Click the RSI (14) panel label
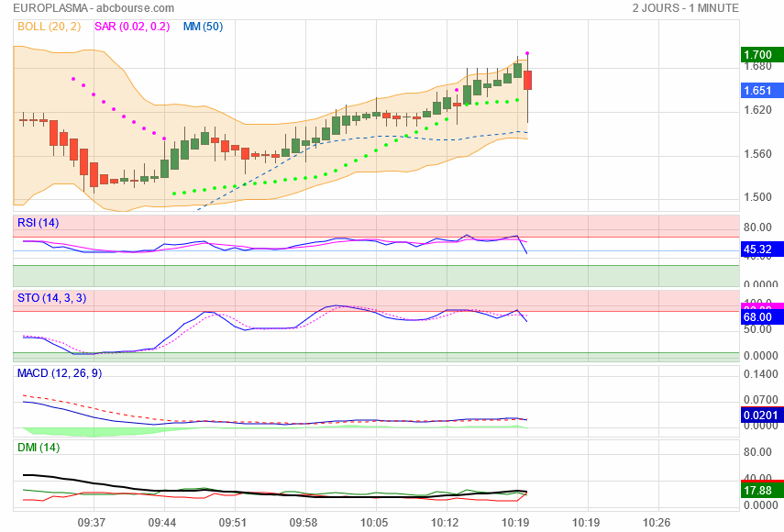The width and height of the screenshot is (784, 532). pos(38,223)
